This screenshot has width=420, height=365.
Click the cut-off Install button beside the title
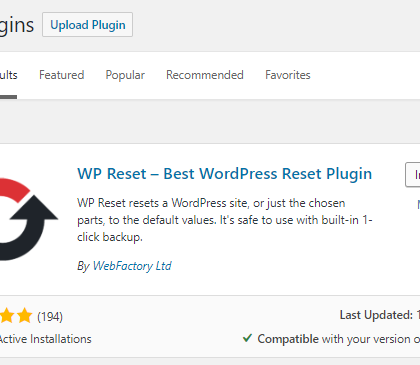point(413,175)
